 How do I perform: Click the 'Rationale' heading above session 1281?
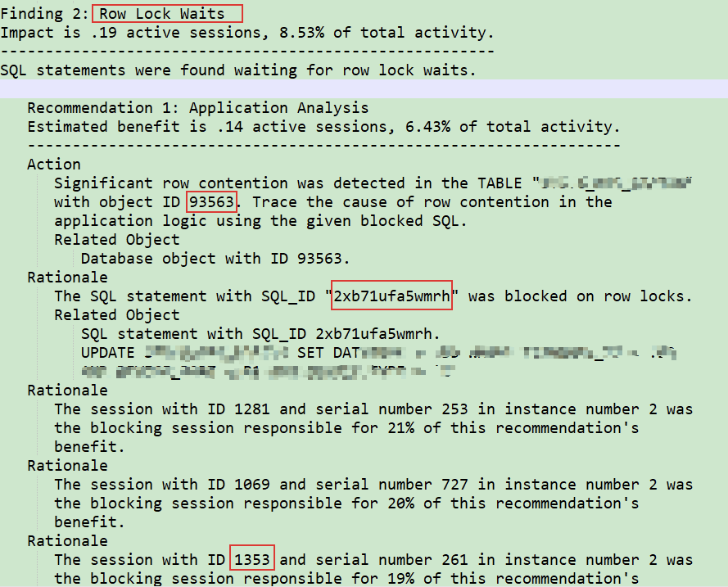(67, 391)
